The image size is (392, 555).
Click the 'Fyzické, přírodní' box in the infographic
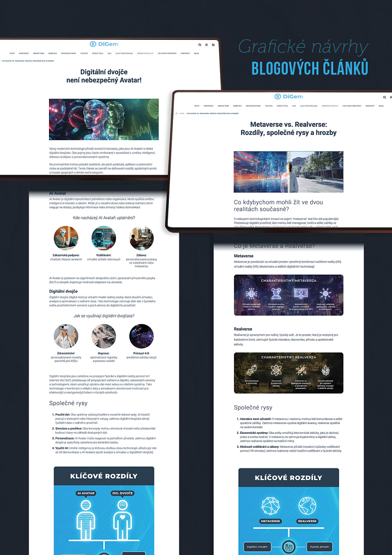[x=320, y=547]
